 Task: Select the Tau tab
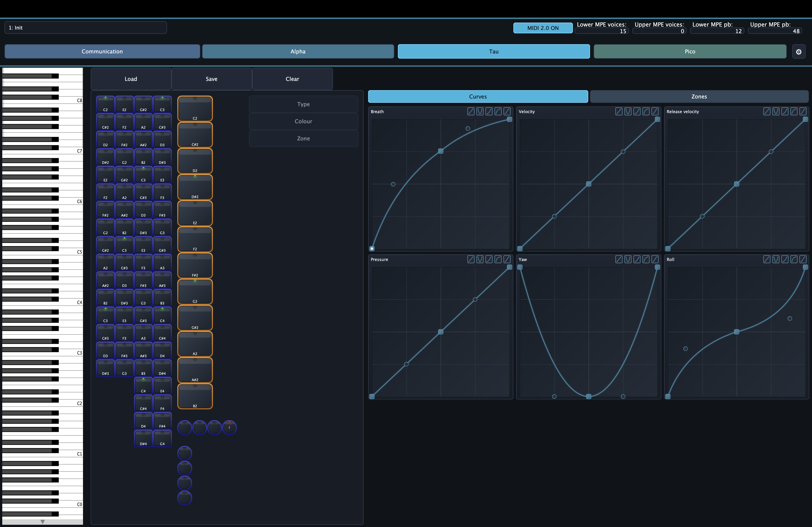[494, 51]
